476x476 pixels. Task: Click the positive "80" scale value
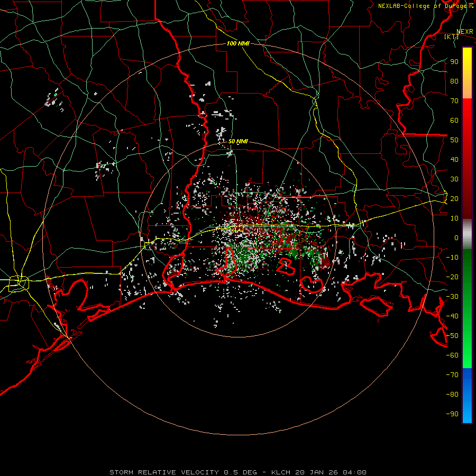(x=454, y=81)
